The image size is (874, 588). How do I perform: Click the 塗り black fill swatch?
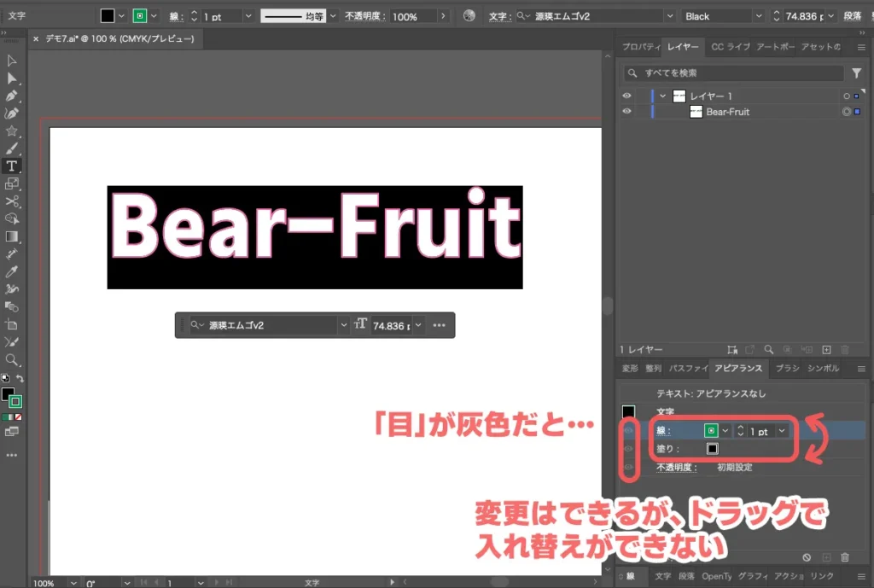(712, 449)
